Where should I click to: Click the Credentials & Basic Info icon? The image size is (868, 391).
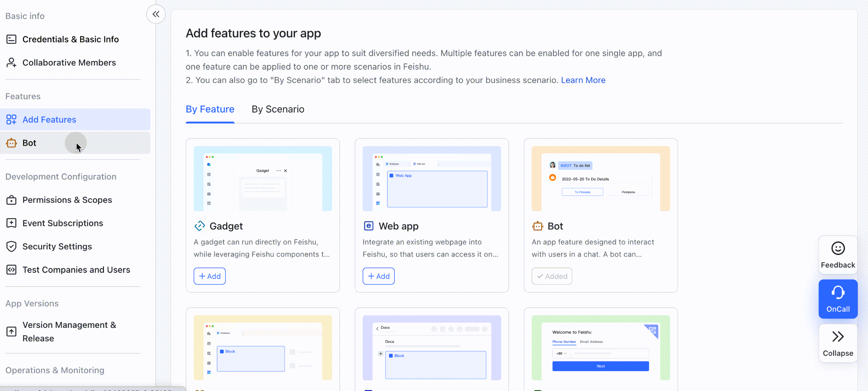click(11, 39)
